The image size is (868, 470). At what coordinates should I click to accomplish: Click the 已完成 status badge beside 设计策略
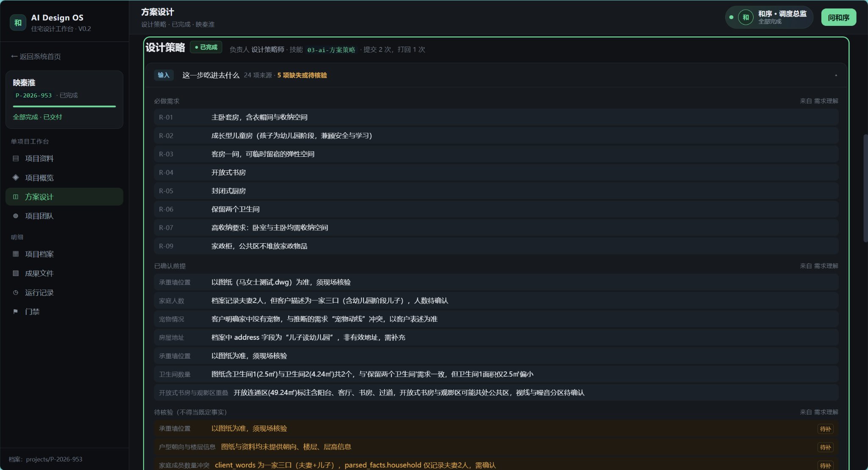tap(206, 47)
